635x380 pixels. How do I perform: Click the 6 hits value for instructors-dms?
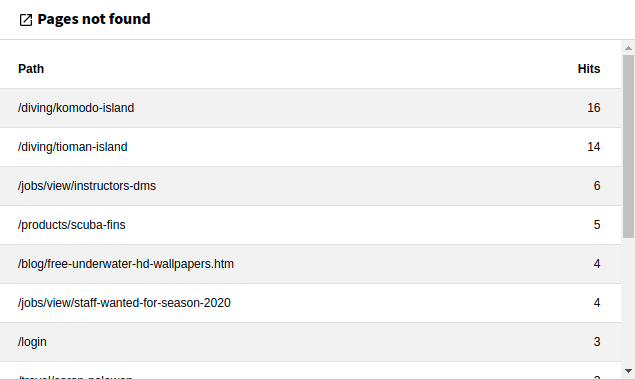point(597,186)
